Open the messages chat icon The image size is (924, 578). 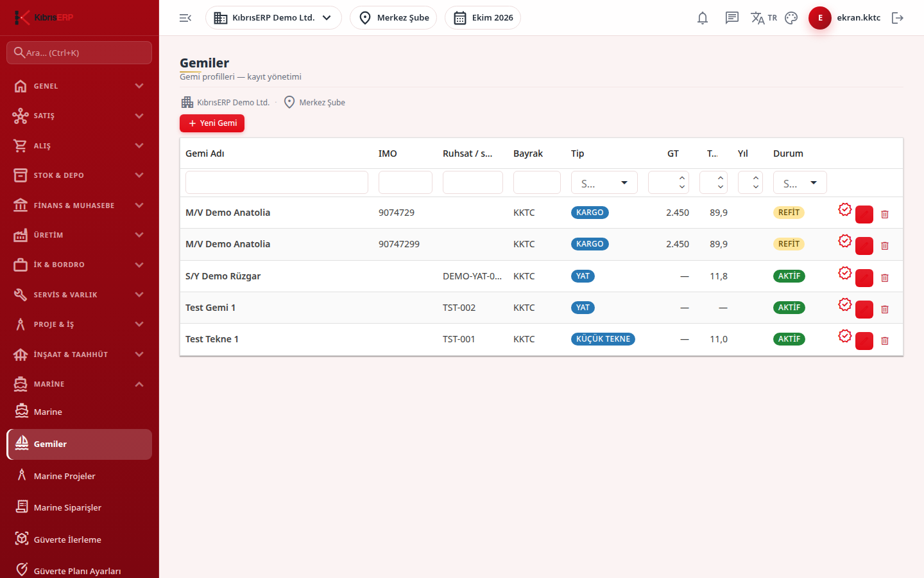point(732,18)
